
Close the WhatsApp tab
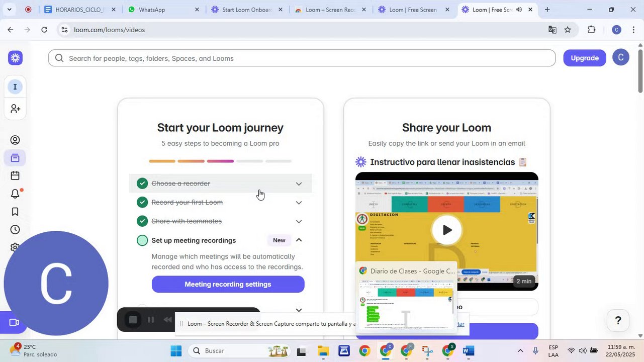(x=197, y=10)
